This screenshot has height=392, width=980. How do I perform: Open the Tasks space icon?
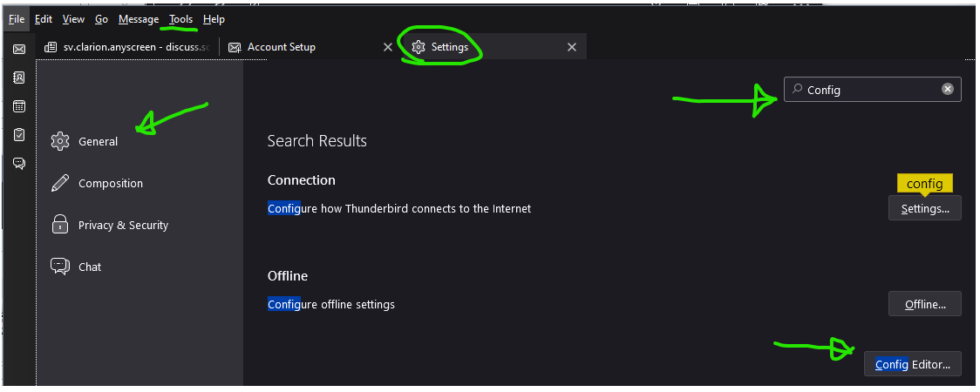point(18,135)
